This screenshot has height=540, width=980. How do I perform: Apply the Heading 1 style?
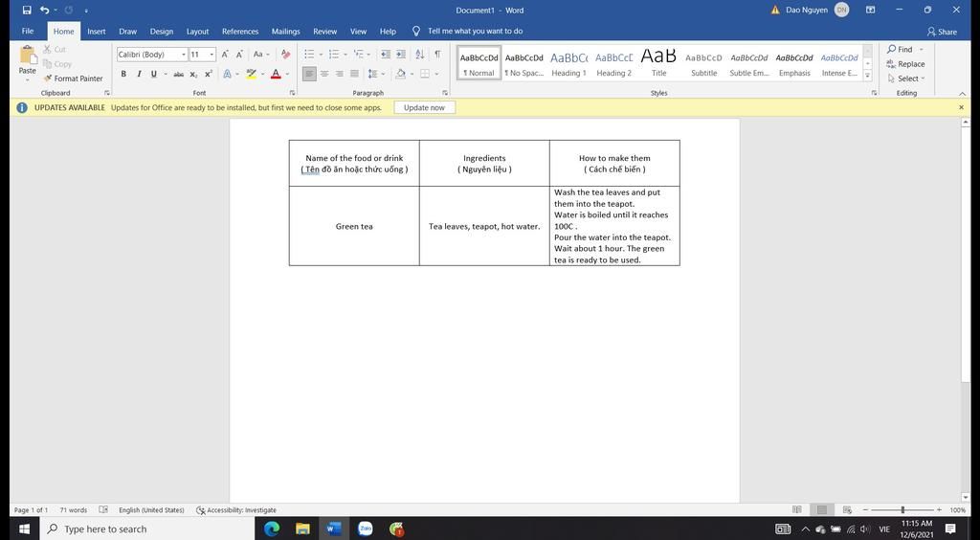click(x=568, y=63)
